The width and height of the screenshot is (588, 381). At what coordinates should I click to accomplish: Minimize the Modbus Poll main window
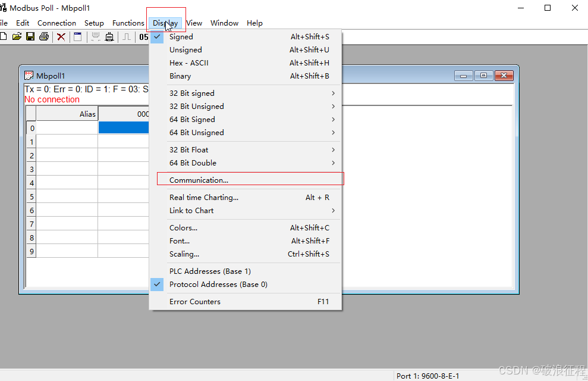[x=520, y=8]
